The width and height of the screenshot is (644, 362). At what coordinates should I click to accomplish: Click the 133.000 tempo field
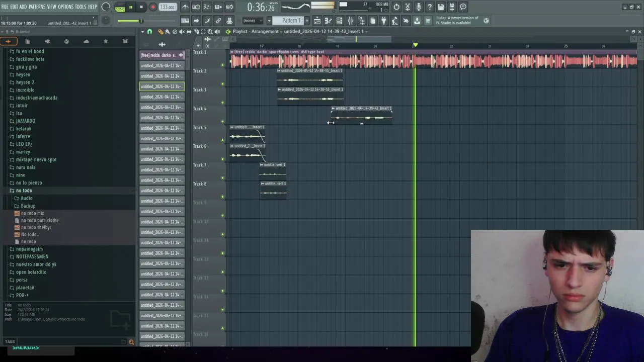(168, 7)
